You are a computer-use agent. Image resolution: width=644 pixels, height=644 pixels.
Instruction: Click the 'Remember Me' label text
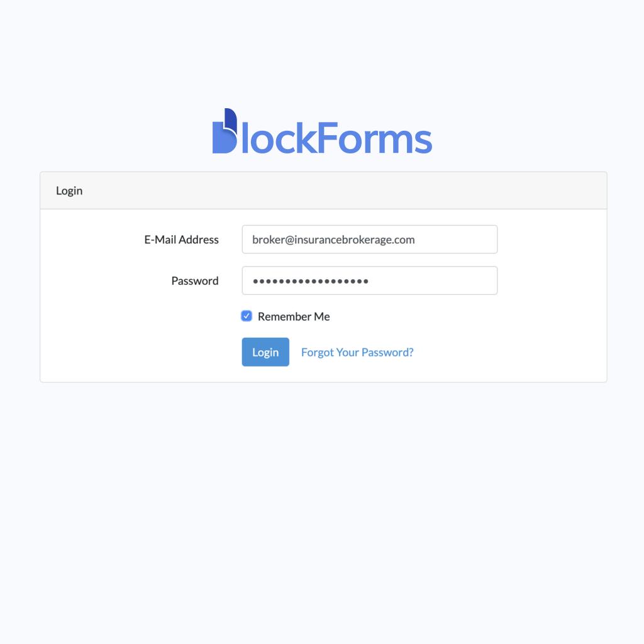point(294,317)
